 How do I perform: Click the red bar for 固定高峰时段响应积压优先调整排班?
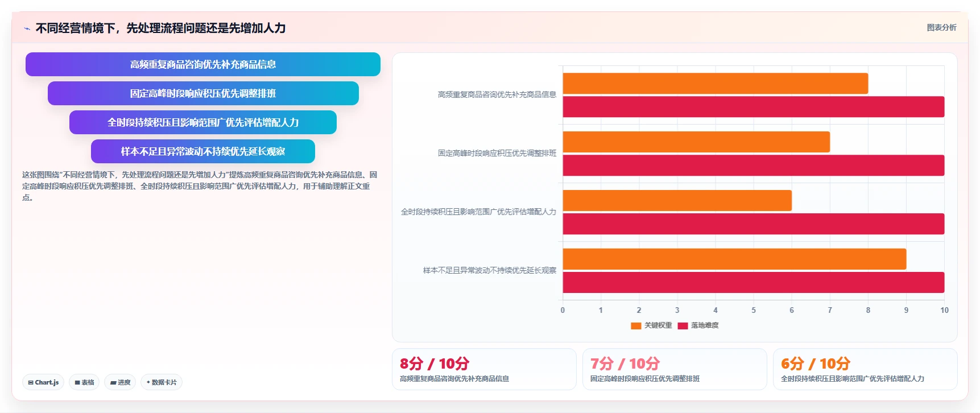pos(754,166)
